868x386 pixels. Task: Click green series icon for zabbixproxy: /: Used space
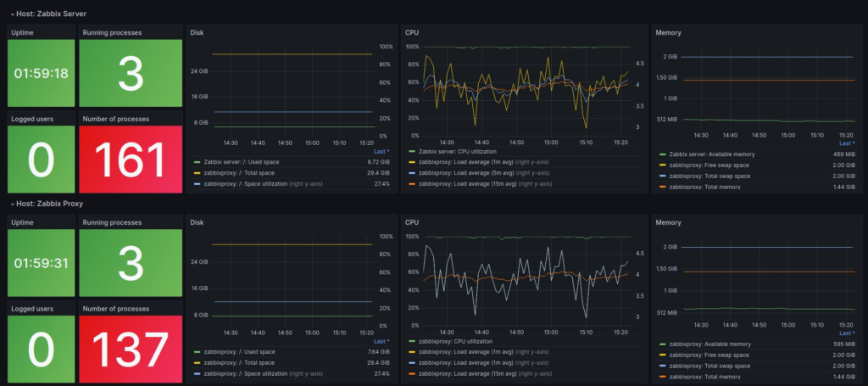tap(198, 351)
